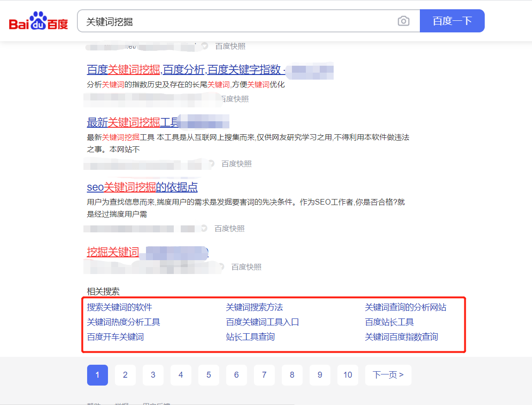
Task: Select related search 百度关键词工具入口
Action: pos(263,322)
